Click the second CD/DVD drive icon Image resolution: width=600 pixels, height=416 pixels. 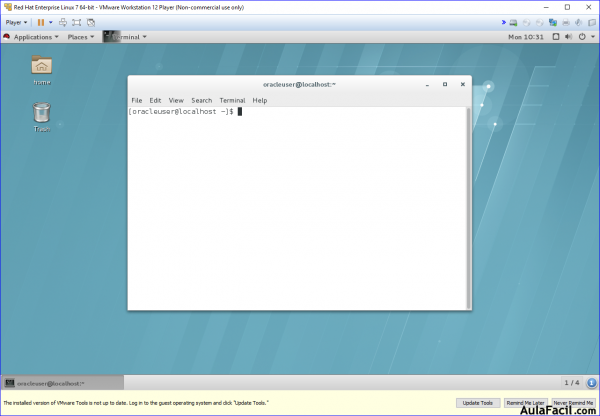540,23
